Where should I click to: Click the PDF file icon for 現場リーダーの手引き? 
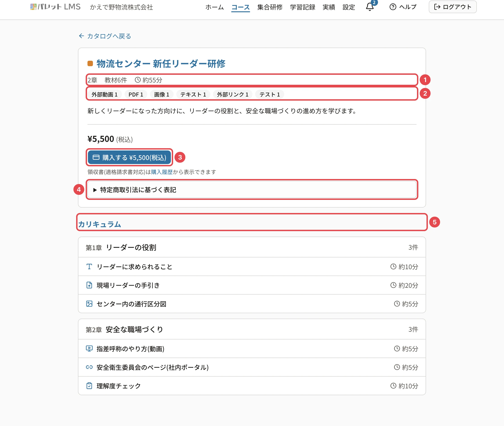click(89, 285)
